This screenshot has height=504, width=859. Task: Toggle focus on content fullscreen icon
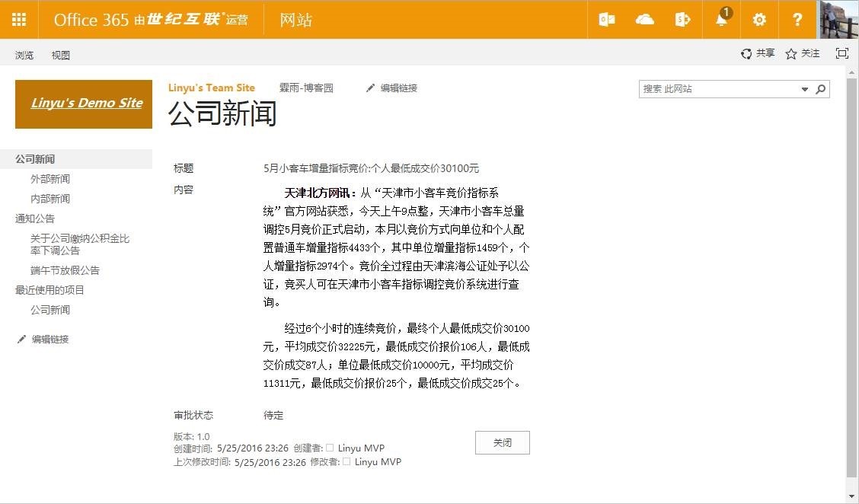pyautogui.click(x=842, y=53)
